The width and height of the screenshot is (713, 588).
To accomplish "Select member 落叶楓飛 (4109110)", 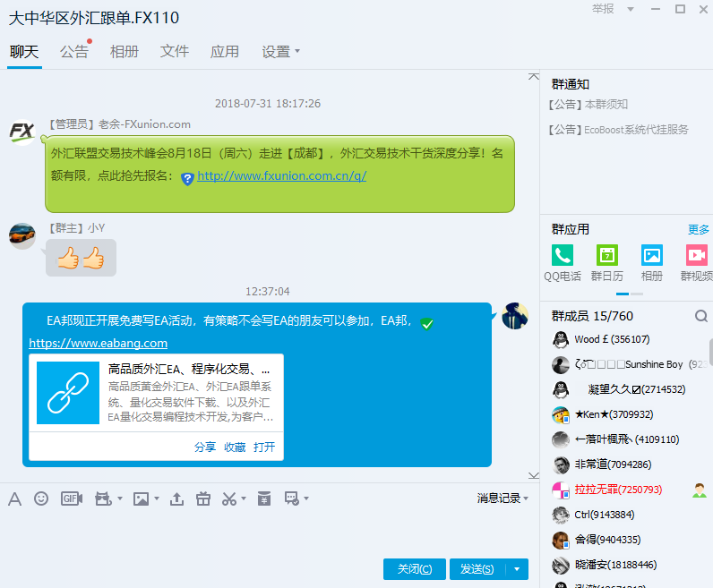I will pos(627,439).
